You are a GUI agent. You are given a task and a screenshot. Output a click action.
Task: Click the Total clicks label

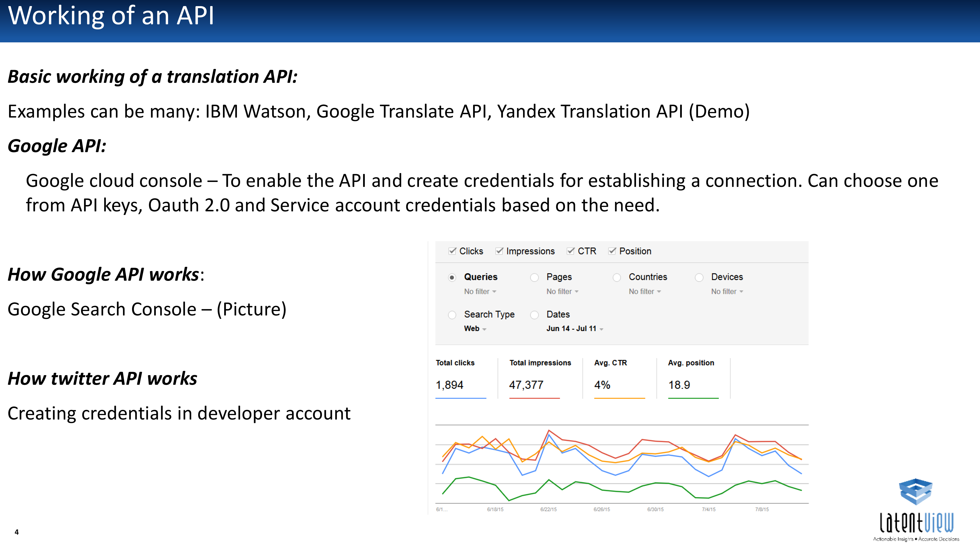pyautogui.click(x=455, y=363)
